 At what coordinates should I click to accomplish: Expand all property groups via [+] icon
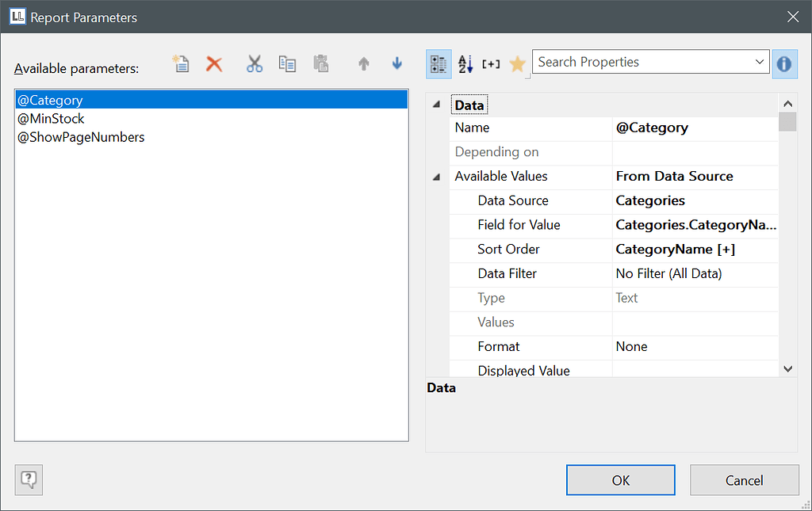point(492,63)
